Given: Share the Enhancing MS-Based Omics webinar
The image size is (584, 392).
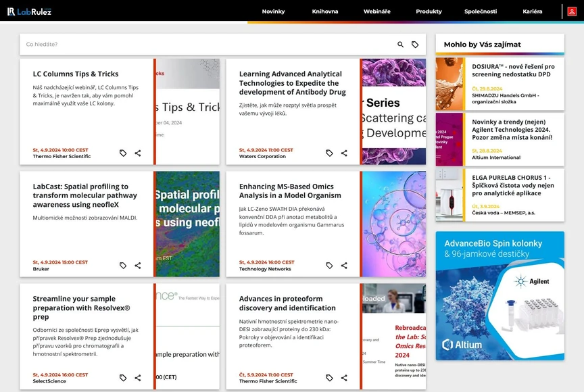Looking at the screenshot, I should (x=344, y=266).
